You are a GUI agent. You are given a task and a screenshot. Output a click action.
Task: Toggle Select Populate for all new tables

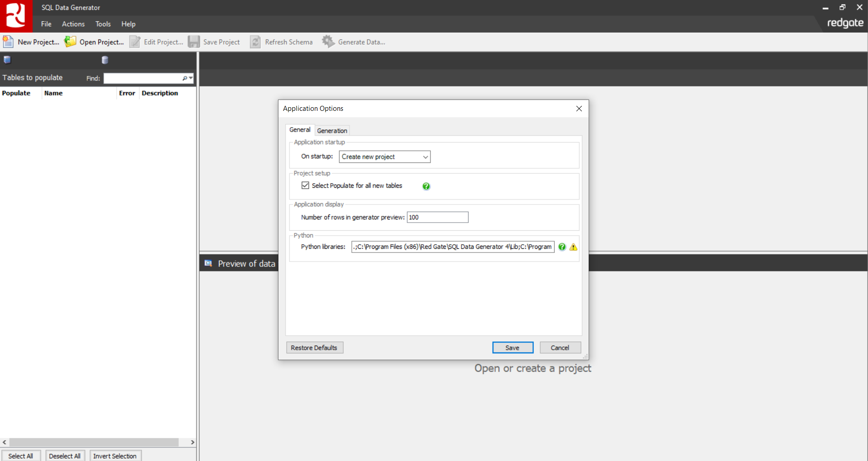[x=305, y=185]
